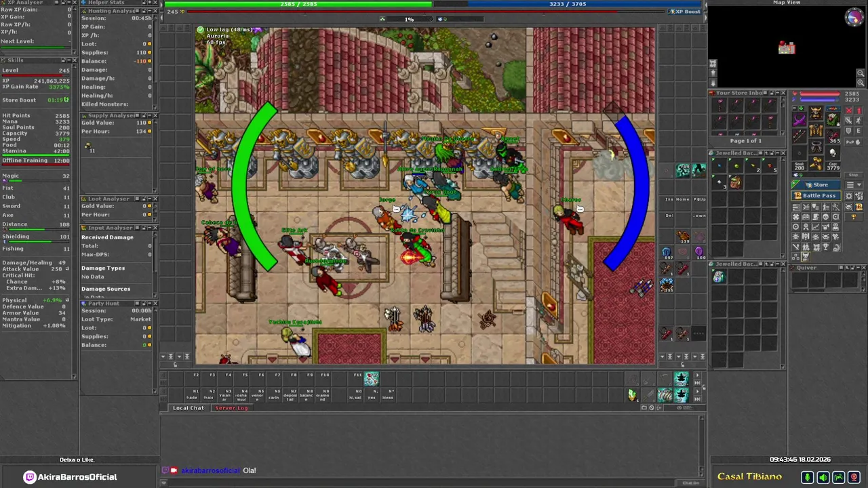Click the Page 1 of 1 label
This screenshot has height=488, width=868.
click(x=746, y=141)
